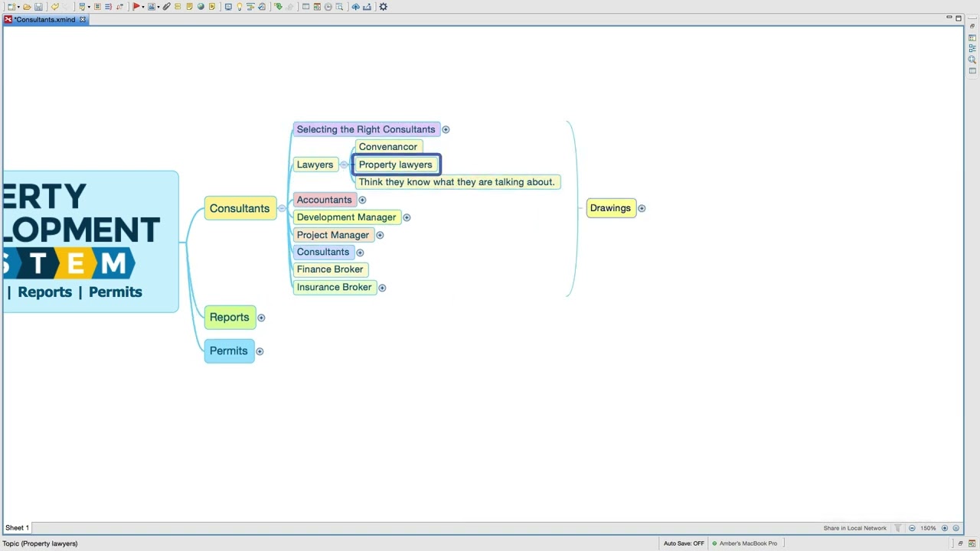Click Amber's MacBook Pro status entry
Screen dimensions: 980x551
pos(744,543)
